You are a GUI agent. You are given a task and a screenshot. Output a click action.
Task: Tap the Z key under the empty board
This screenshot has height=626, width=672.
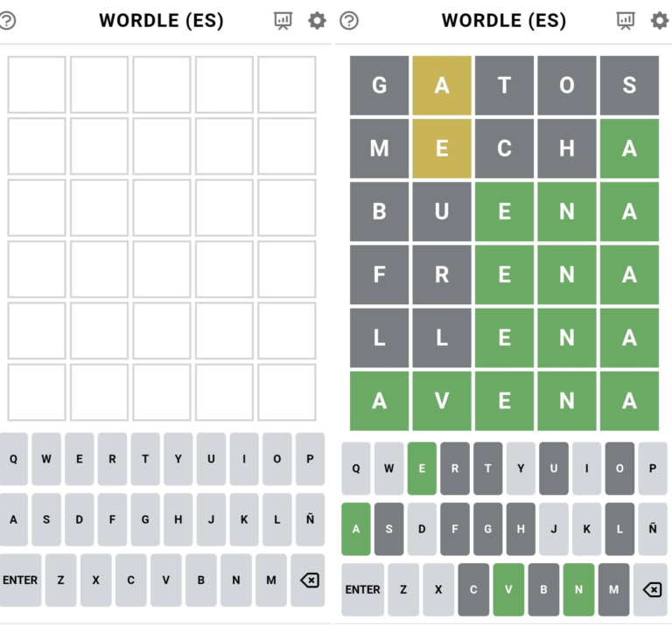coord(60,580)
